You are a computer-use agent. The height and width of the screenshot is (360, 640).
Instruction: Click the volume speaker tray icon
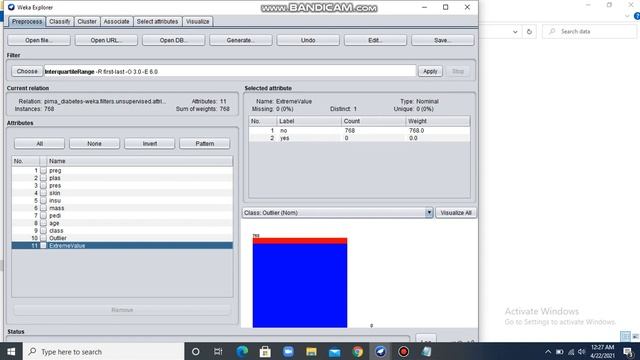pos(582,352)
